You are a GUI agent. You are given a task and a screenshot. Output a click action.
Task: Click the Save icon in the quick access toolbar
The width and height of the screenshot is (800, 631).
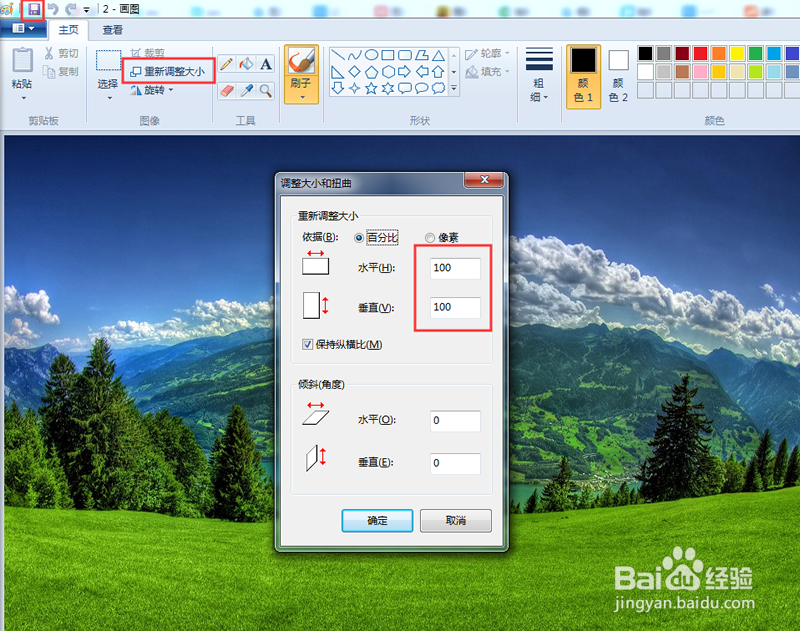coord(34,9)
